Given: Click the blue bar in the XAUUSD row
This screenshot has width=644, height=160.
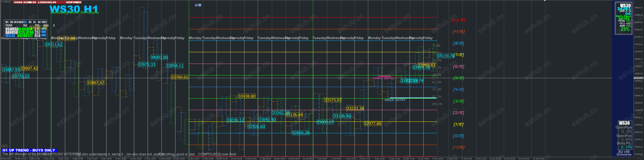Looking at the screenshot, I should point(44,32).
